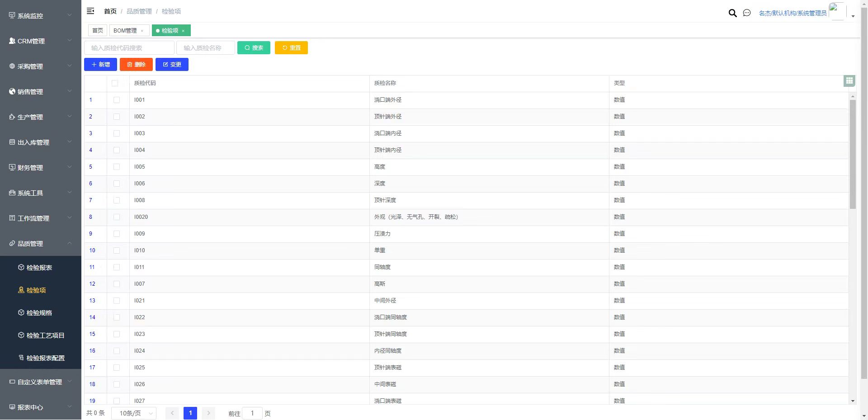The height and width of the screenshot is (420, 868).
Task: Click the 检验规格 cube icon
Action: 21,312
